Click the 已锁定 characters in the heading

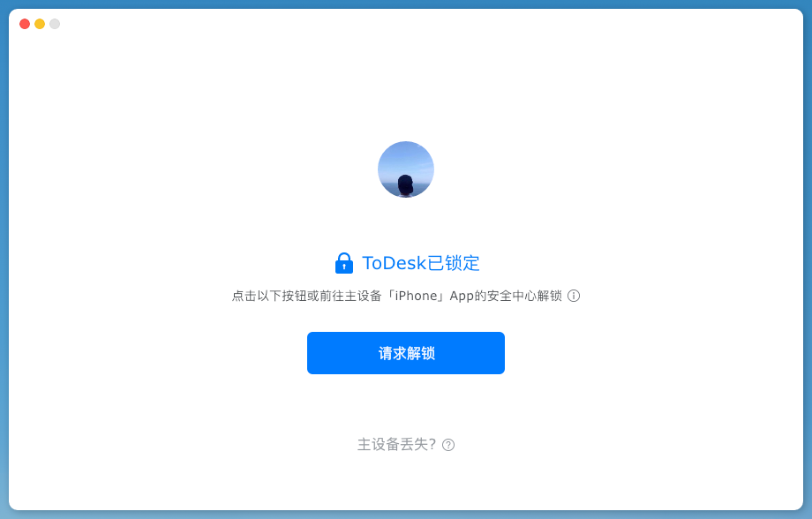[453, 263]
